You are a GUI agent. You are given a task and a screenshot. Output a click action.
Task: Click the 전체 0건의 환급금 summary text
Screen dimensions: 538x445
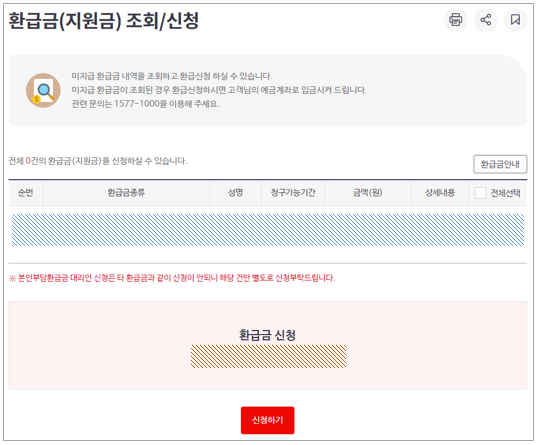coord(98,161)
